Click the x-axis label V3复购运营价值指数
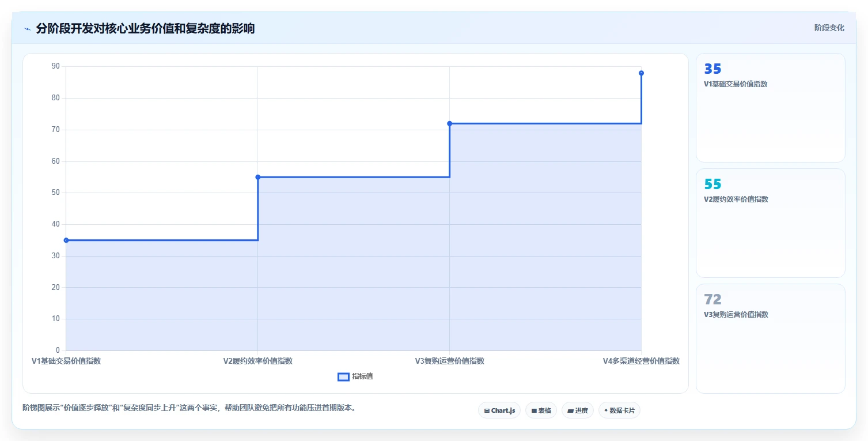 [x=450, y=361]
